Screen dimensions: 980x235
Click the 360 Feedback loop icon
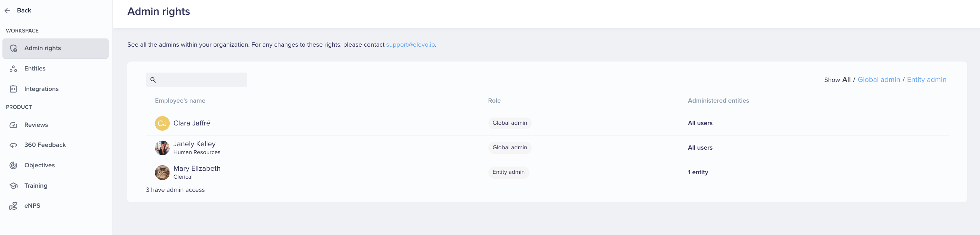(13, 145)
